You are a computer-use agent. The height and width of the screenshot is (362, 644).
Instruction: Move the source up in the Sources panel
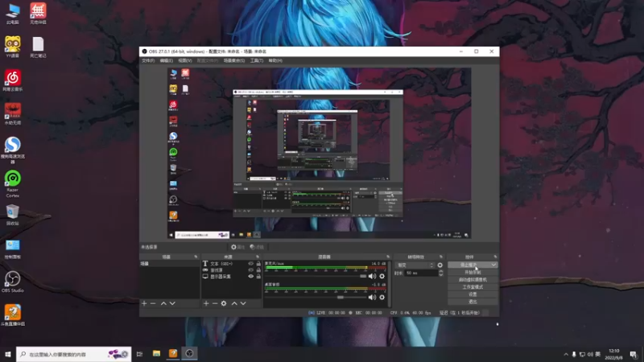[234, 303]
